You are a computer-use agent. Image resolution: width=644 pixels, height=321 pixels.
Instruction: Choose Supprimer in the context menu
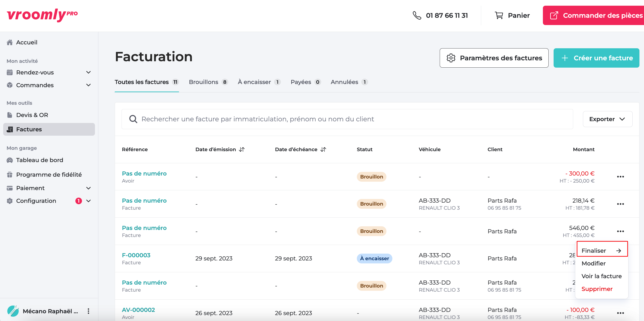[597, 289]
